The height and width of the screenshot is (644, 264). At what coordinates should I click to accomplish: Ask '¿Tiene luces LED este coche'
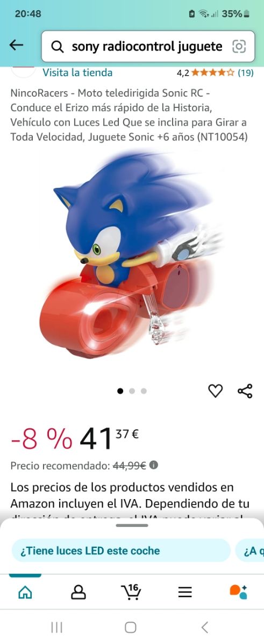[x=121, y=551]
